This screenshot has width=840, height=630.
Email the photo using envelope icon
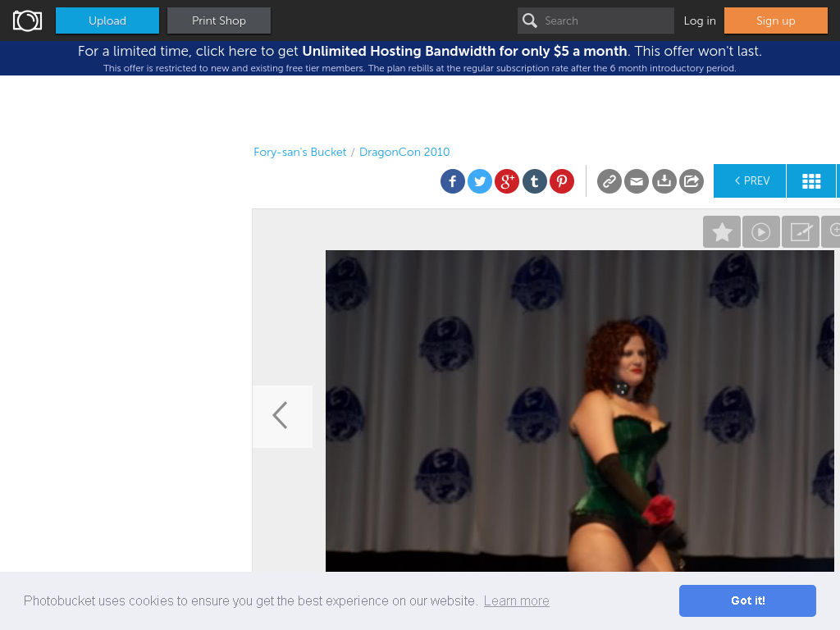point(637,181)
